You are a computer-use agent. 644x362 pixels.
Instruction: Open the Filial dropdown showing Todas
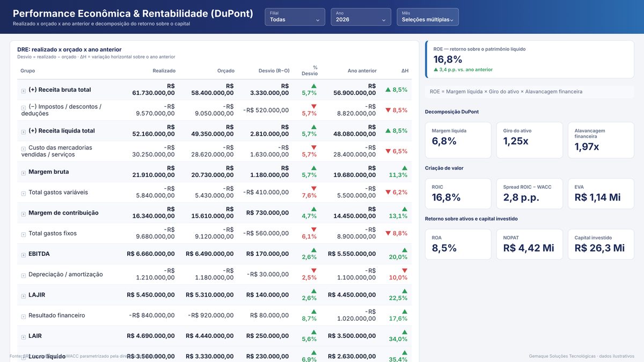tap(295, 17)
